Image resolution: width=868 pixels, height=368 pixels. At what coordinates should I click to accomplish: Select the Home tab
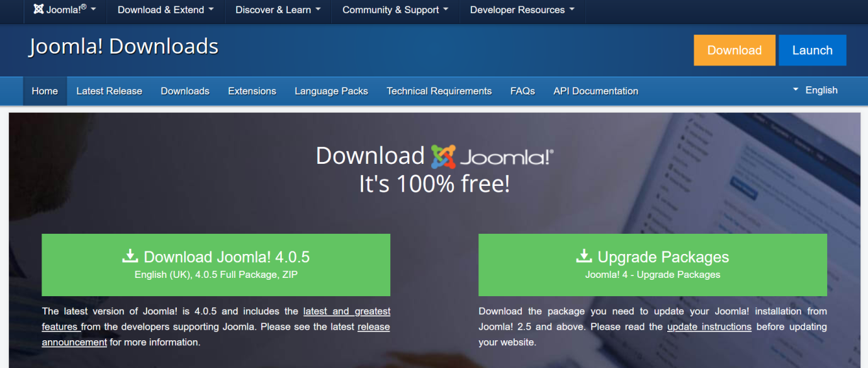tap(45, 91)
